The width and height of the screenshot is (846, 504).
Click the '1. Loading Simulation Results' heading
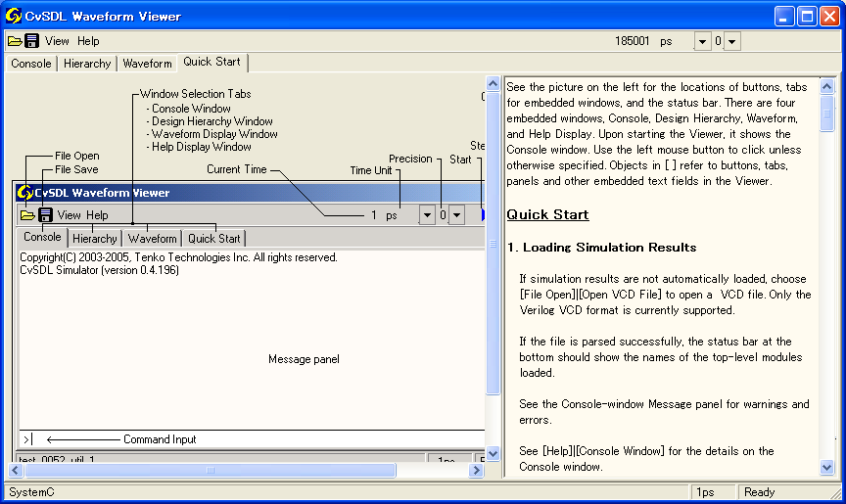601,248
